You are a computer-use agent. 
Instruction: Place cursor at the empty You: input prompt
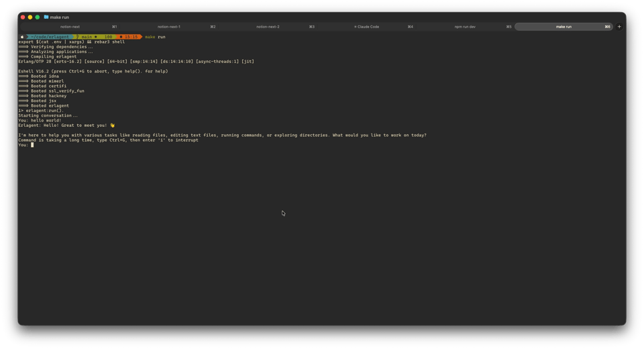(x=32, y=145)
